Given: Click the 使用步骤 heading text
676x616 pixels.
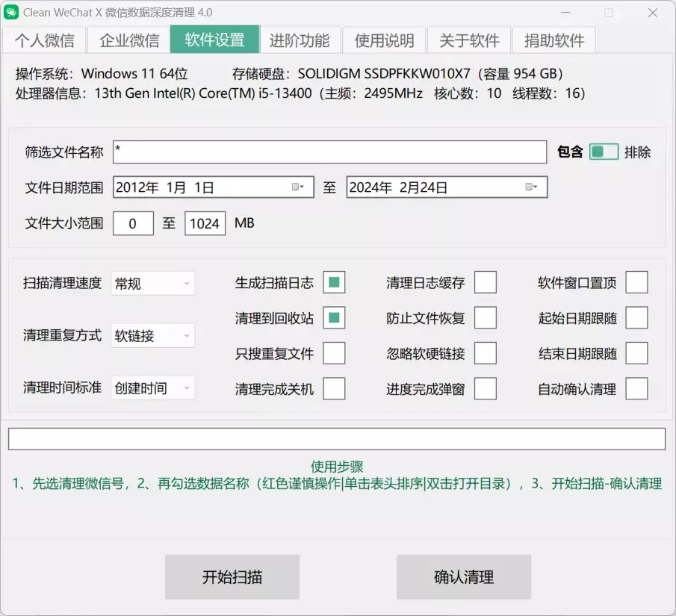Looking at the screenshot, I should 337,467.
